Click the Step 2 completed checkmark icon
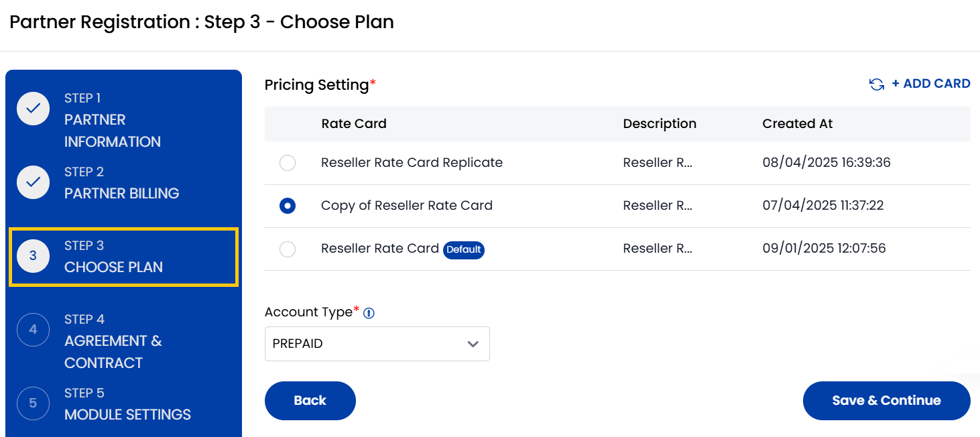This screenshot has width=980, height=437. [x=33, y=182]
